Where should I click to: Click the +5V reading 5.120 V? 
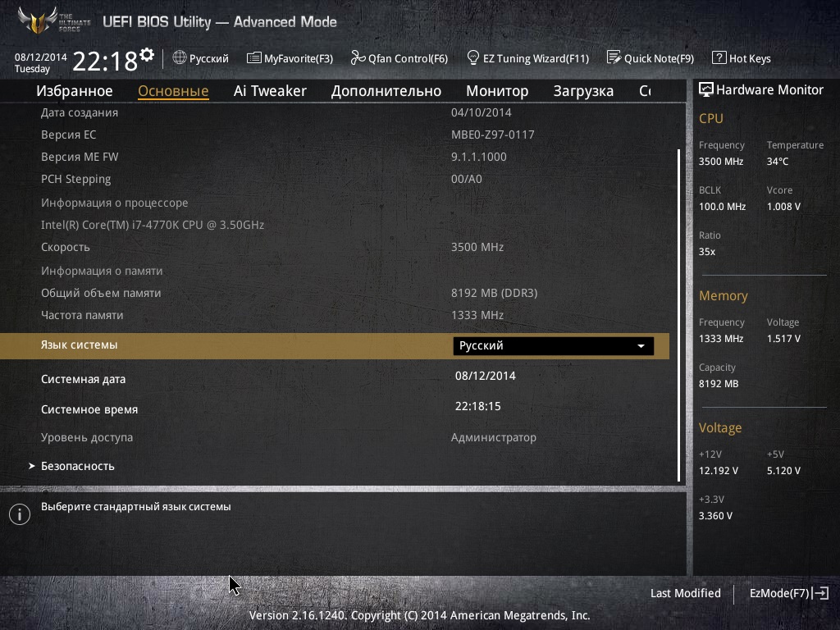(x=783, y=471)
